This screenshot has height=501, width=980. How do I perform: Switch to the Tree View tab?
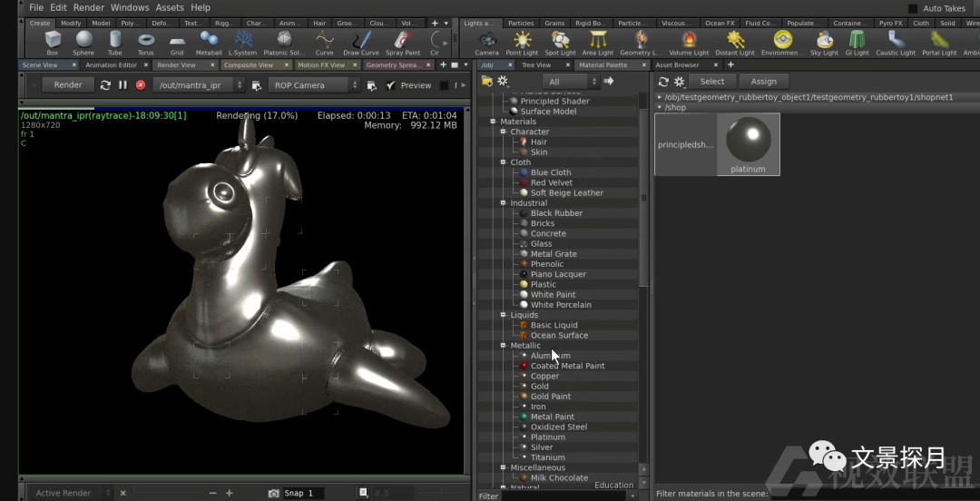(x=536, y=65)
